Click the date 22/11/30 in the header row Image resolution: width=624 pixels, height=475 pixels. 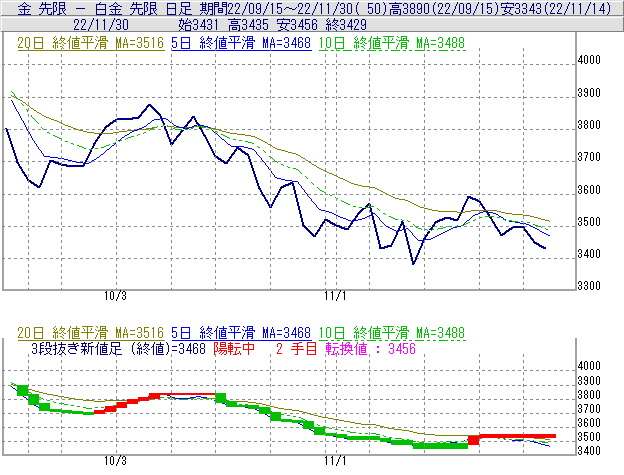click(x=101, y=25)
